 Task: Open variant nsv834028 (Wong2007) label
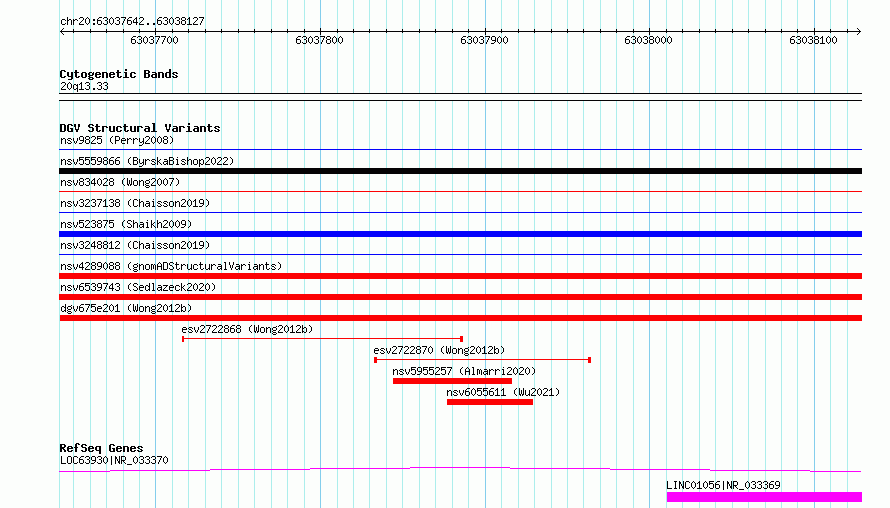(x=120, y=182)
